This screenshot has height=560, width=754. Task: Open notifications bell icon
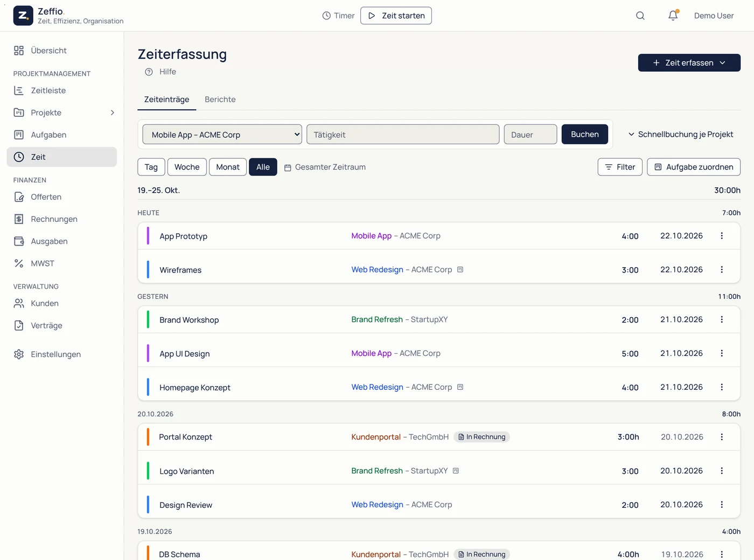(x=673, y=16)
